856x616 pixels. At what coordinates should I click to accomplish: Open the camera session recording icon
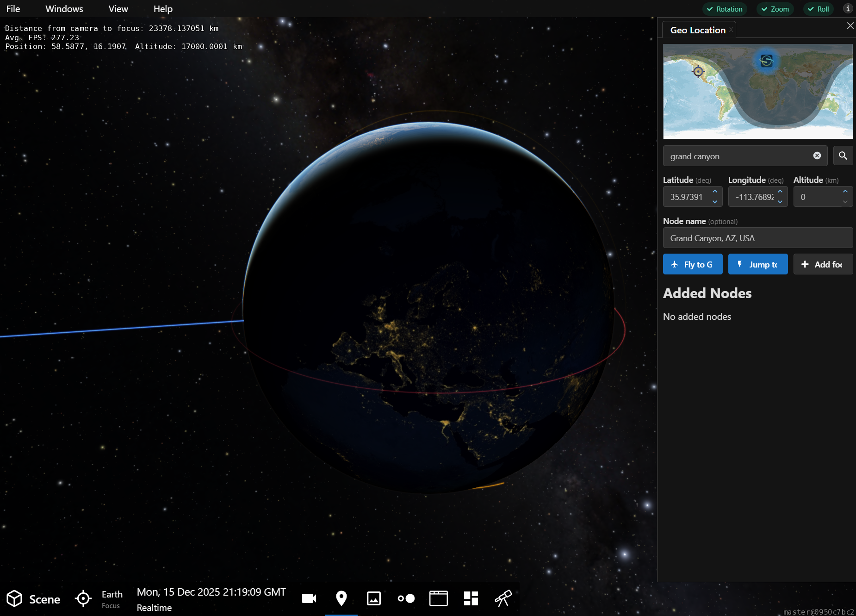tap(309, 599)
